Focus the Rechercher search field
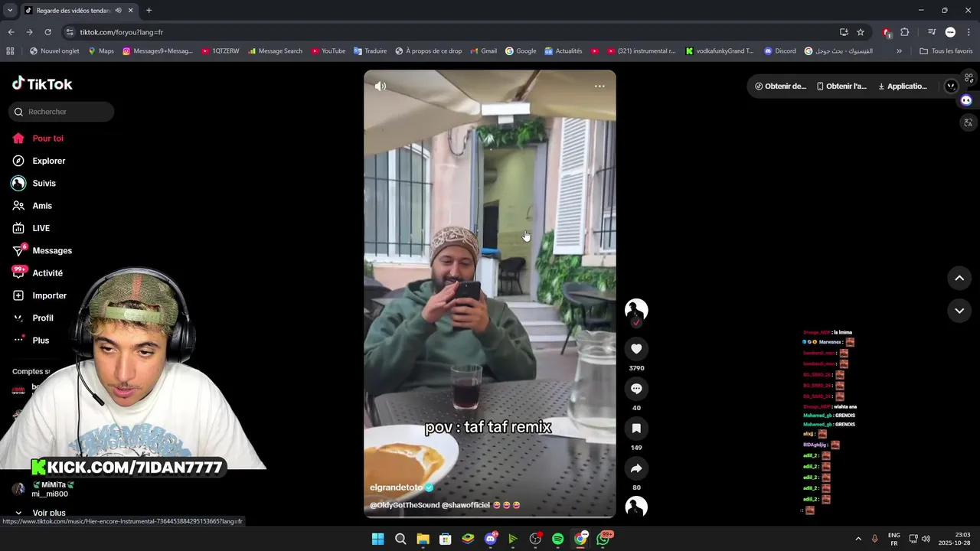Screen dimensions: 980x551 click(61, 112)
